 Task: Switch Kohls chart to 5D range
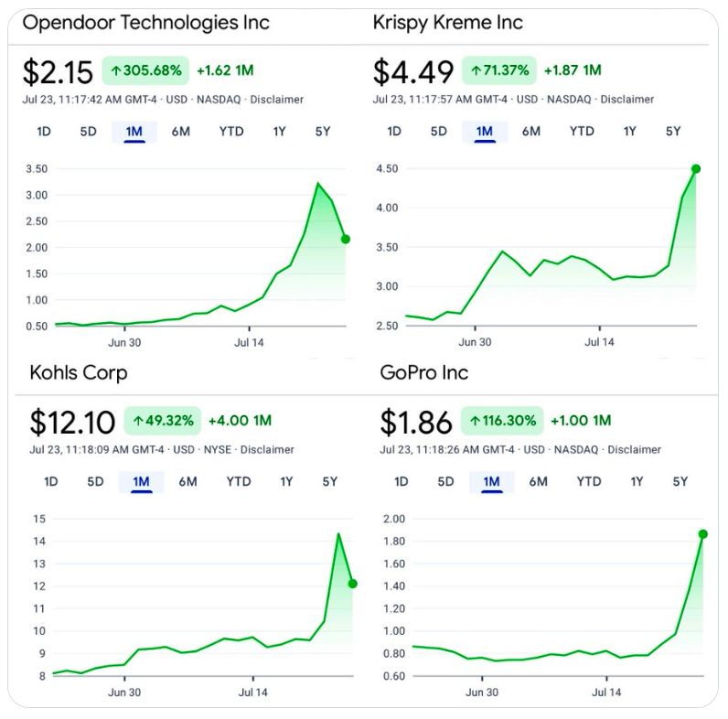(96, 482)
